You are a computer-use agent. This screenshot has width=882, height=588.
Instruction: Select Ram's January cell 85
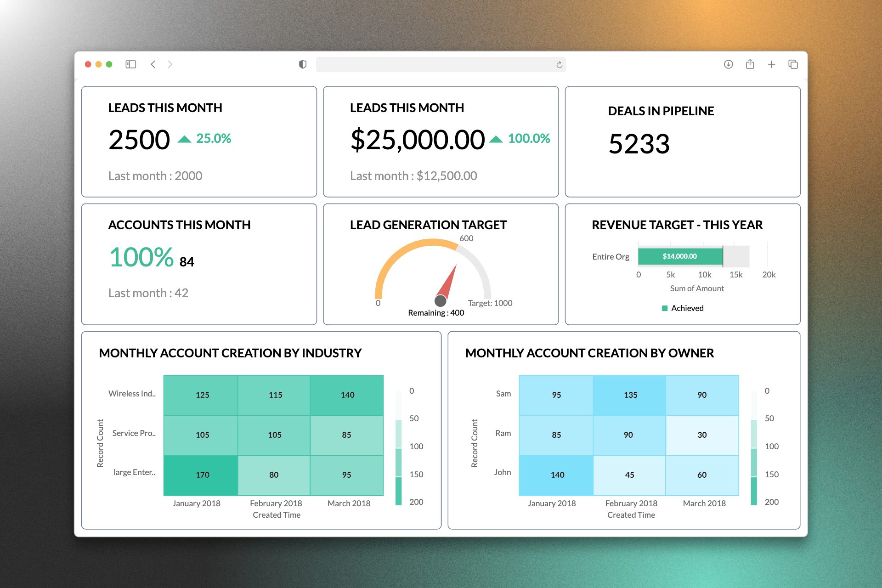pyautogui.click(x=556, y=435)
